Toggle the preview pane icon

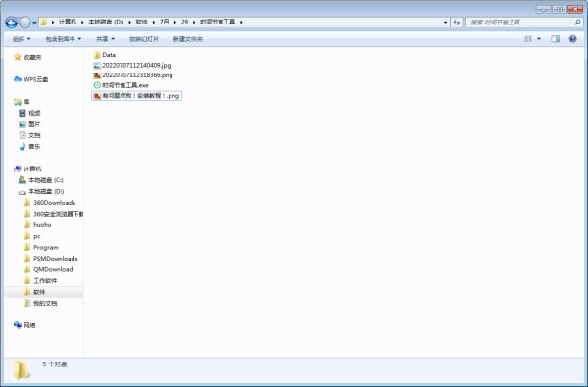[556, 39]
